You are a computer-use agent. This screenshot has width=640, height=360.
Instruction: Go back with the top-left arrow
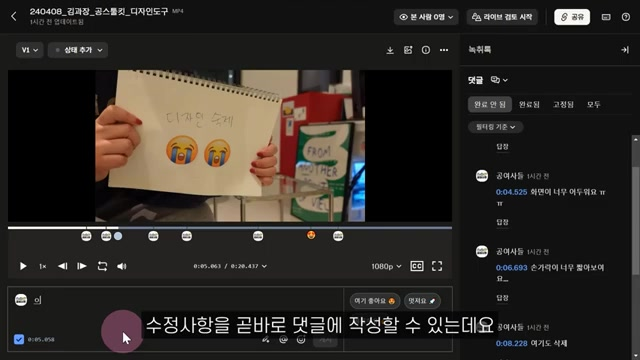tap(13, 16)
